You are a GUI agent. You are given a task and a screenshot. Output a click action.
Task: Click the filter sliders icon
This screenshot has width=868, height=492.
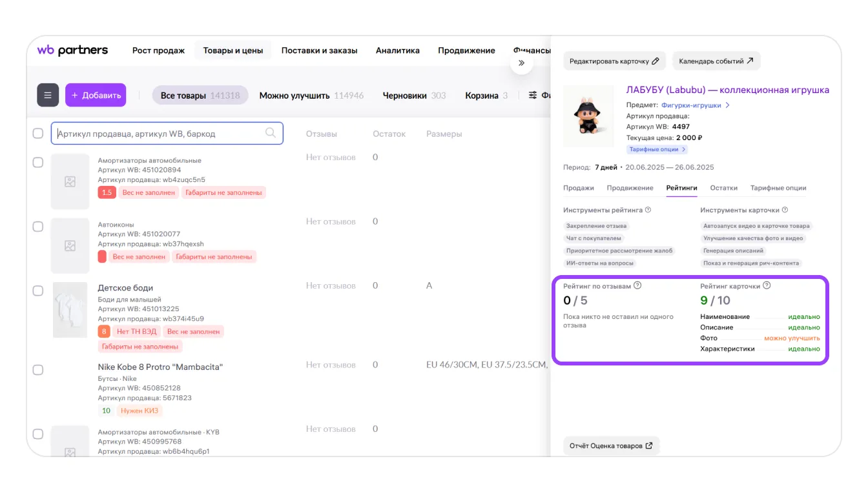tap(533, 96)
